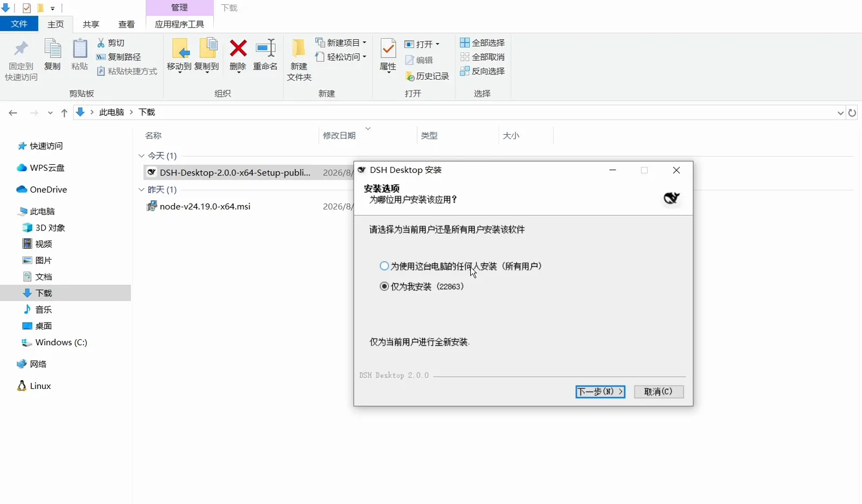Expand the Open (打开) dropdown arrow
Image resolution: width=862 pixels, height=504 pixels.
437,44
